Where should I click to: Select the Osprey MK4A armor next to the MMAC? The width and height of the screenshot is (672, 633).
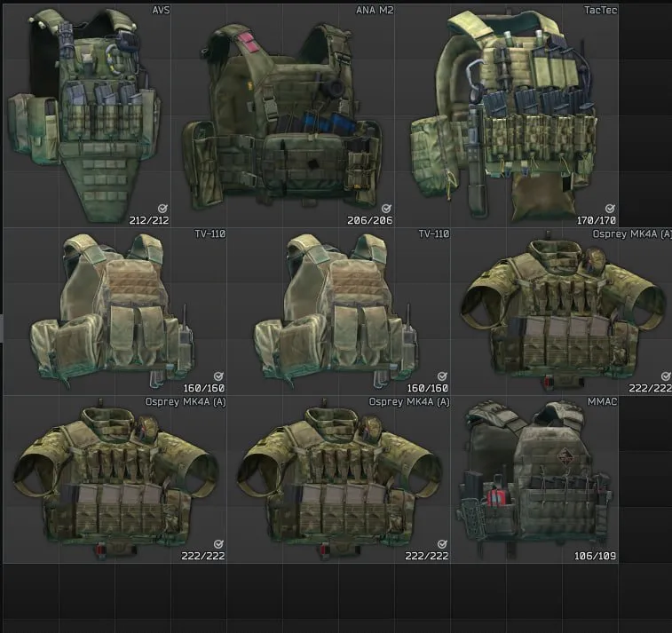pyautogui.click(x=338, y=479)
